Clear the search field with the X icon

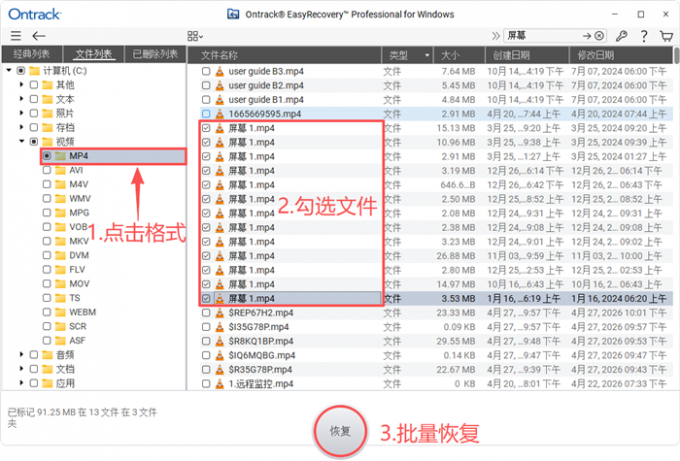click(x=599, y=36)
